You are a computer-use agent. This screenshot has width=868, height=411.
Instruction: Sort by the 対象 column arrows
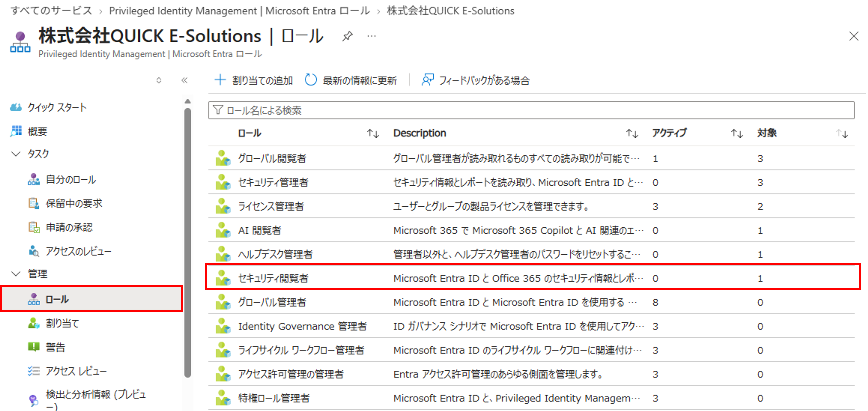coord(842,133)
